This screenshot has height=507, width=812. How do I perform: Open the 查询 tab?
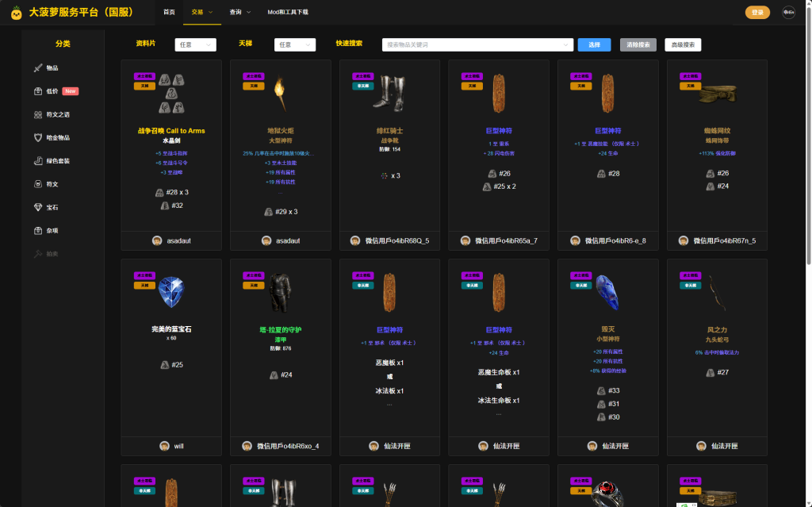(x=240, y=12)
